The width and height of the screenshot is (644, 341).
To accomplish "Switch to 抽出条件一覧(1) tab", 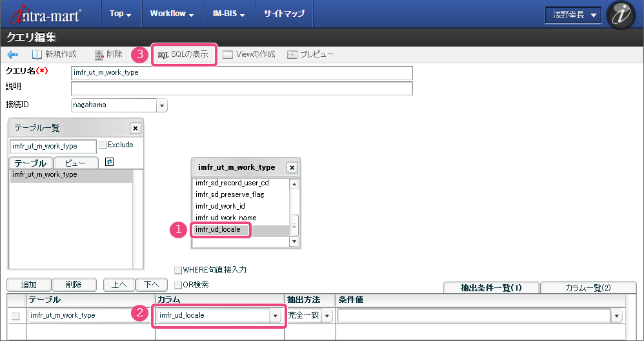I will pos(491,287).
